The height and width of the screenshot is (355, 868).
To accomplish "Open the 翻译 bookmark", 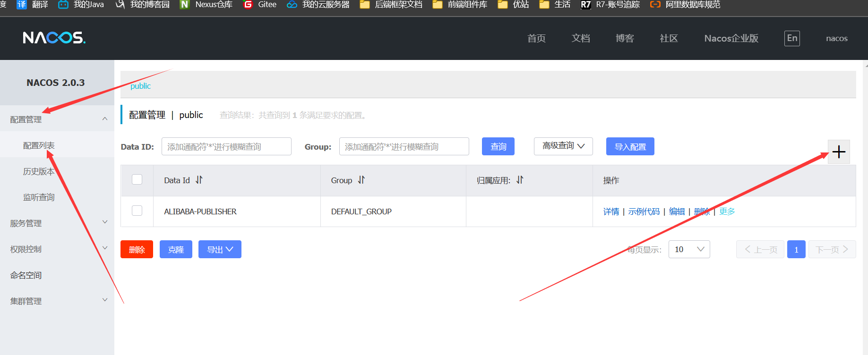I will [x=33, y=5].
